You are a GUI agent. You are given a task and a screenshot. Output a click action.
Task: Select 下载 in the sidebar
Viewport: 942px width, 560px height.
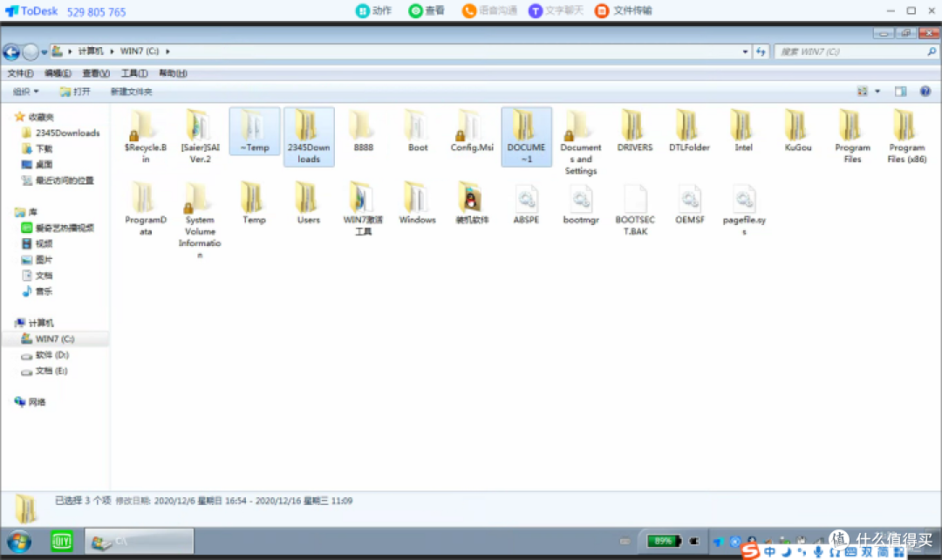pyautogui.click(x=38, y=148)
